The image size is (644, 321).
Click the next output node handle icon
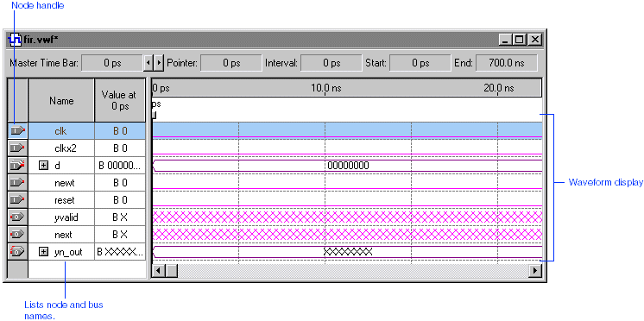[x=17, y=235]
